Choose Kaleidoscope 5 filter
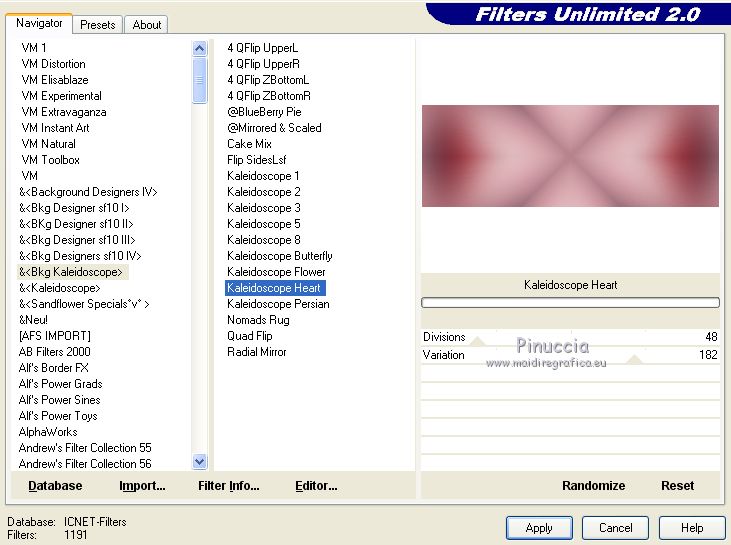The height and width of the screenshot is (545, 731). (264, 224)
